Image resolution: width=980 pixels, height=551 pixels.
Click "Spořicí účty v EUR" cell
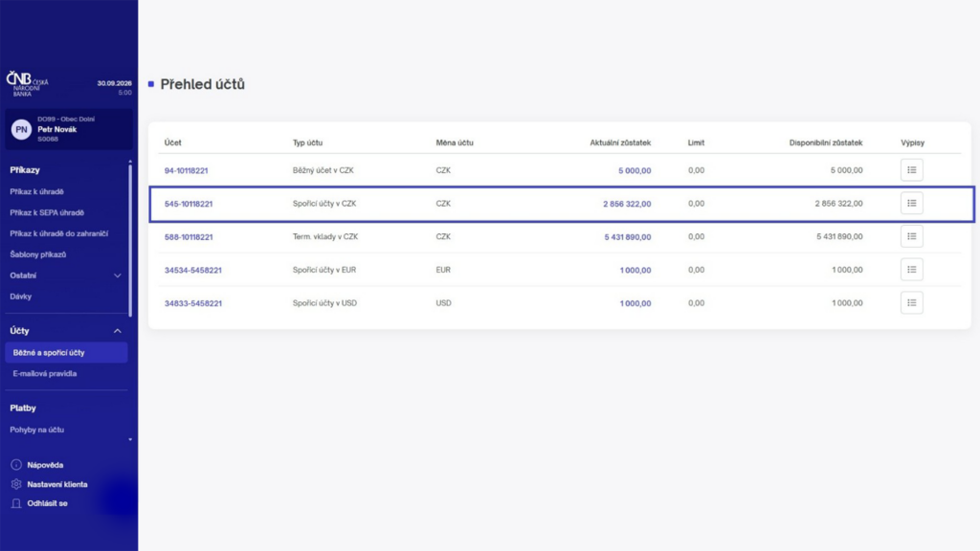tap(324, 270)
